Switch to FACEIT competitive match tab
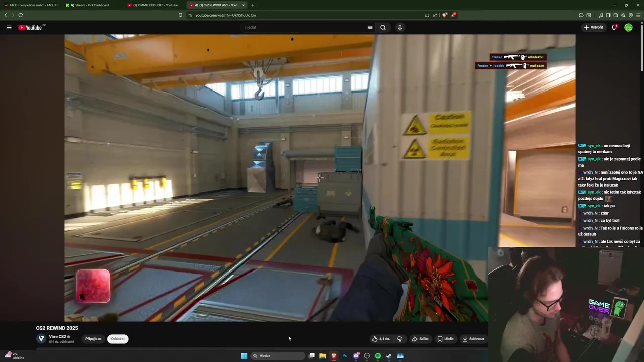 tap(31, 5)
